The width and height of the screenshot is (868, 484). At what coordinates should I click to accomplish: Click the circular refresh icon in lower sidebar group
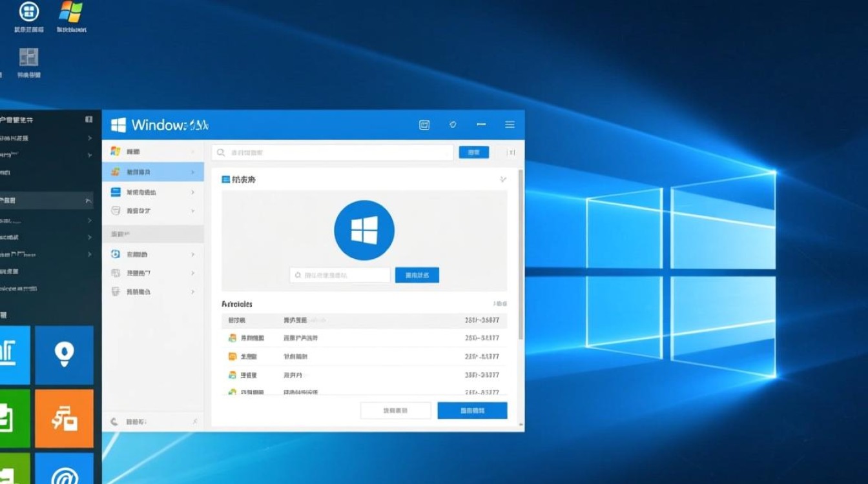(115, 254)
